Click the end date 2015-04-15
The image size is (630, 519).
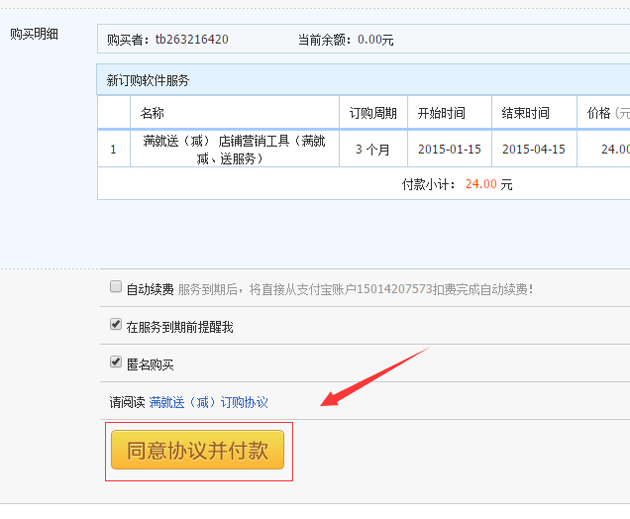point(533,149)
